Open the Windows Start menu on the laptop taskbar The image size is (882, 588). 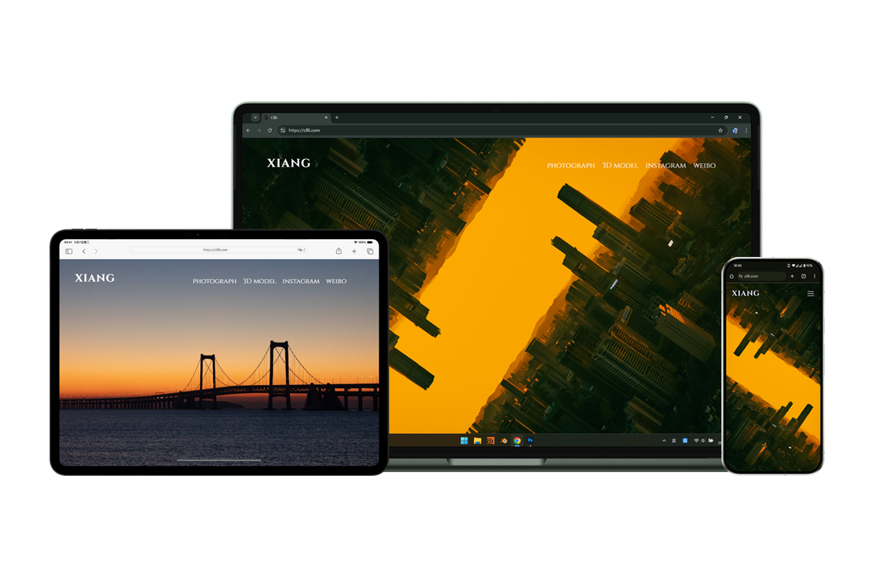pos(464,440)
